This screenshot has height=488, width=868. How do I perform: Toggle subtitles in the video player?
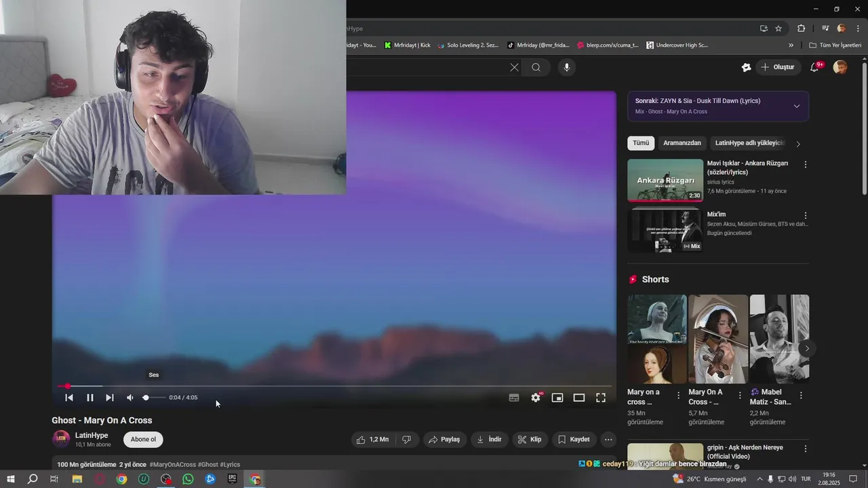click(514, 398)
